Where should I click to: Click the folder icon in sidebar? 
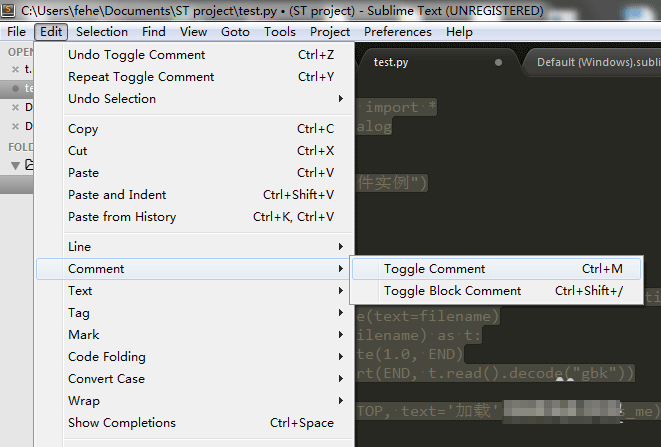[29, 164]
